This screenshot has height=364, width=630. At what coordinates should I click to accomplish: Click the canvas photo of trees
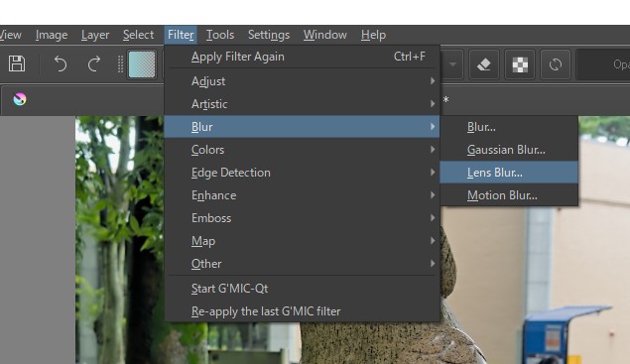(119, 241)
